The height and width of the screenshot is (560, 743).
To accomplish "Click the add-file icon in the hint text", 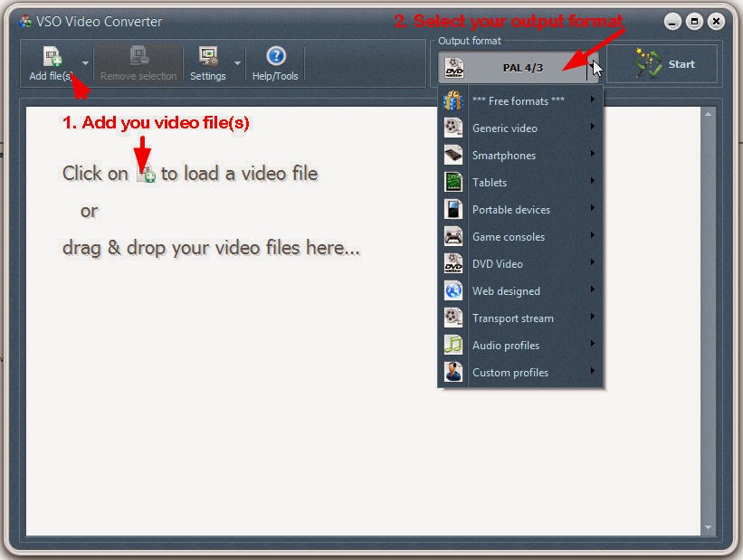I will (146, 174).
